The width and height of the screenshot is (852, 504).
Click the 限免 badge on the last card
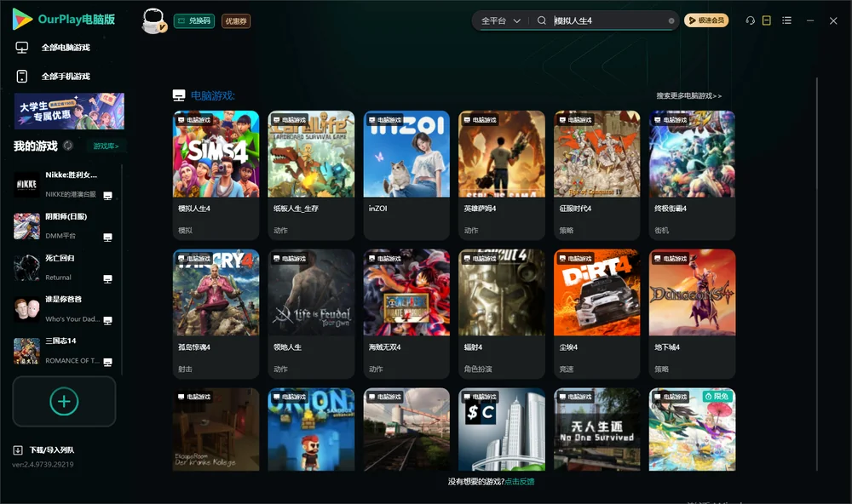[717, 397]
